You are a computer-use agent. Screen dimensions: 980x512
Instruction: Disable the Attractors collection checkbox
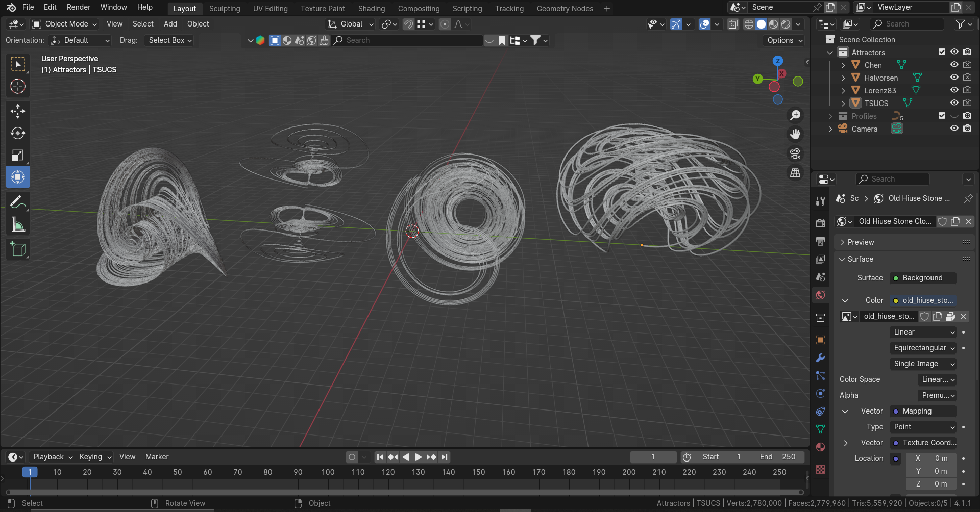(941, 52)
